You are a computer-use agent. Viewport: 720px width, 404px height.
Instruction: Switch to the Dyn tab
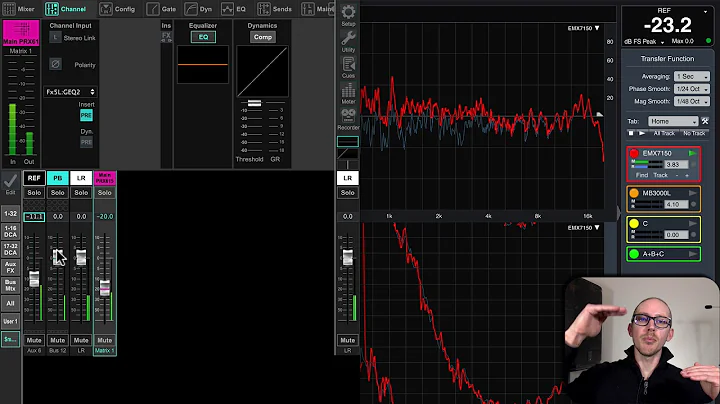coord(199,9)
